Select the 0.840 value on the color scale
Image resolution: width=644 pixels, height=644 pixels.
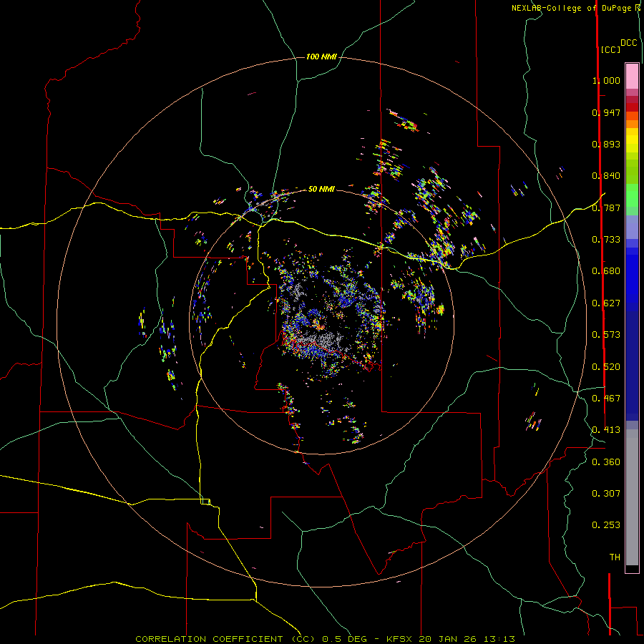coord(606,176)
